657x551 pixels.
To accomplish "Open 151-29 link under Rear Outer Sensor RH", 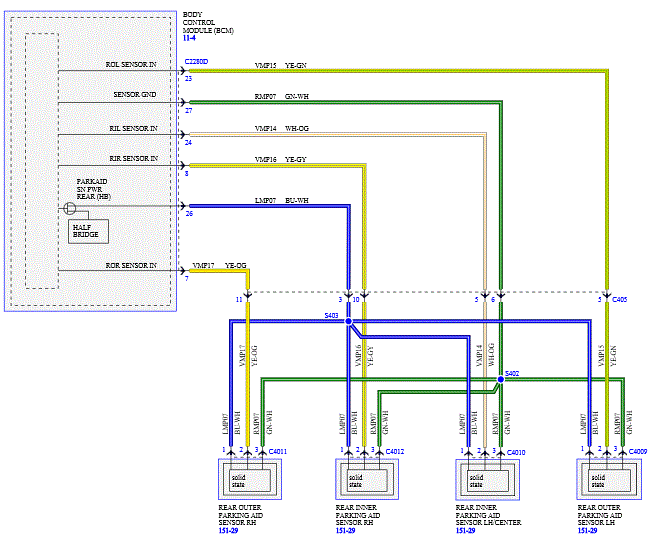I will [x=228, y=530].
